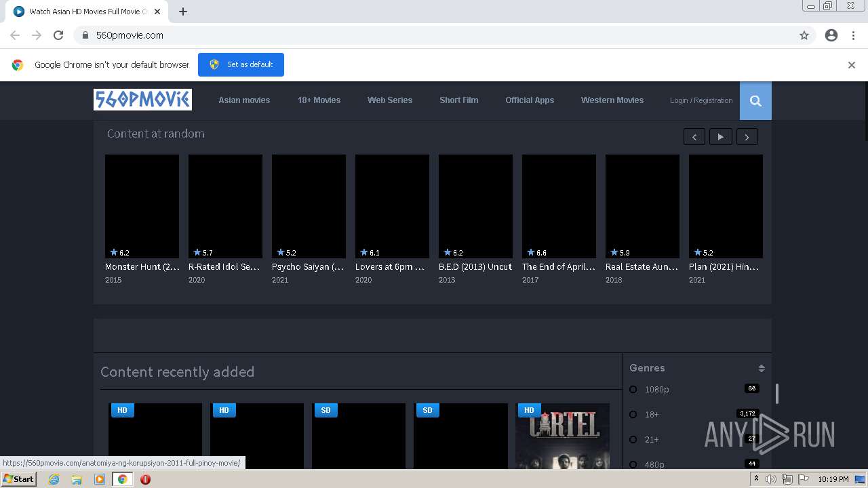This screenshot has width=868, height=488.
Task: Open Plan (2021) Hindi movie title
Action: pyautogui.click(x=724, y=267)
